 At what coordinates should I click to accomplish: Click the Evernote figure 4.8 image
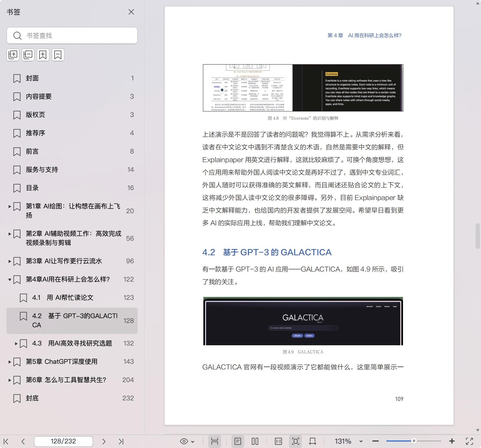tap(303, 88)
